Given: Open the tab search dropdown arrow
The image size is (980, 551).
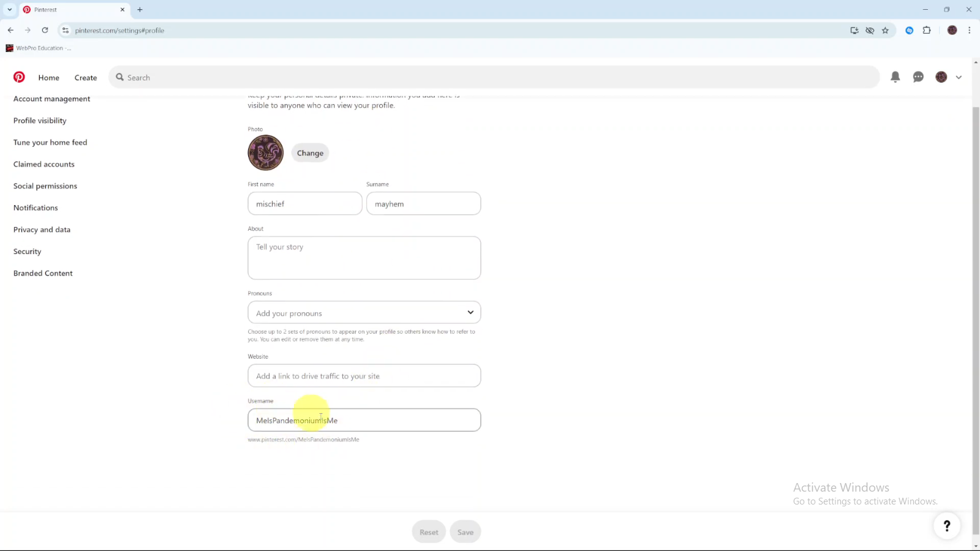Looking at the screenshot, I should coord(9,9).
